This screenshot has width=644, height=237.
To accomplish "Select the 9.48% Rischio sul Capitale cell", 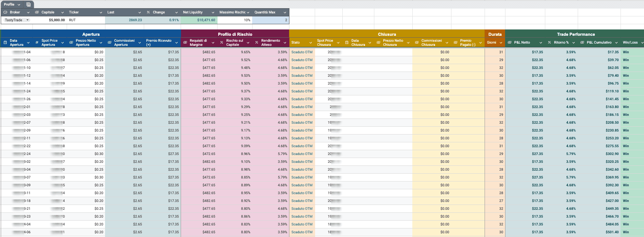I will [x=235, y=68].
